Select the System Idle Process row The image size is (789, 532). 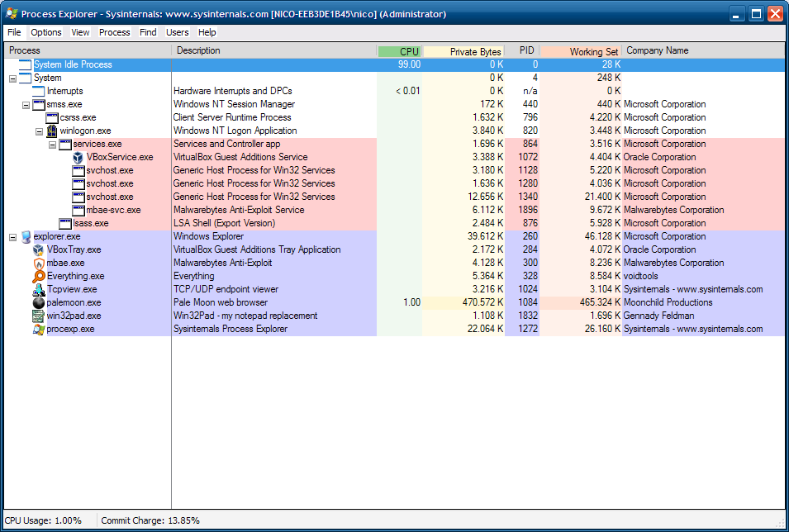pyautogui.click(x=395, y=64)
